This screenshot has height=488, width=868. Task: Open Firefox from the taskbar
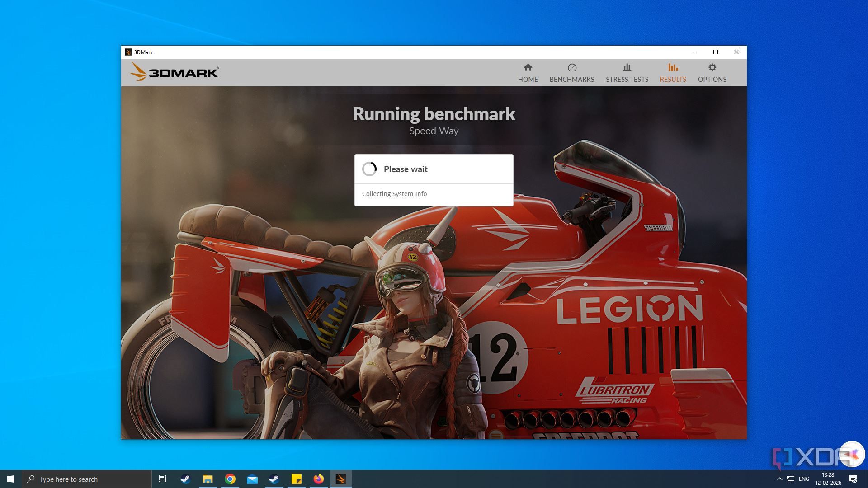pos(319,479)
